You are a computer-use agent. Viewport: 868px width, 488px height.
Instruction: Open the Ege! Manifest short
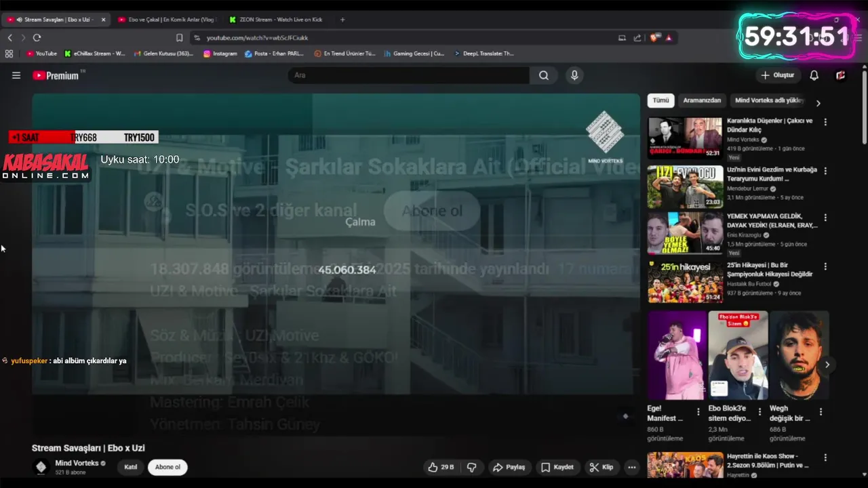pyautogui.click(x=677, y=355)
